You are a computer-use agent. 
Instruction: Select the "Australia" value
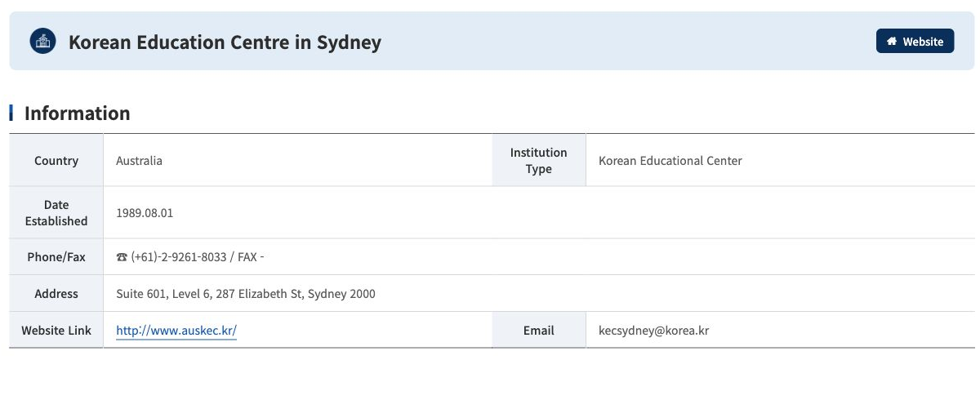(139, 161)
